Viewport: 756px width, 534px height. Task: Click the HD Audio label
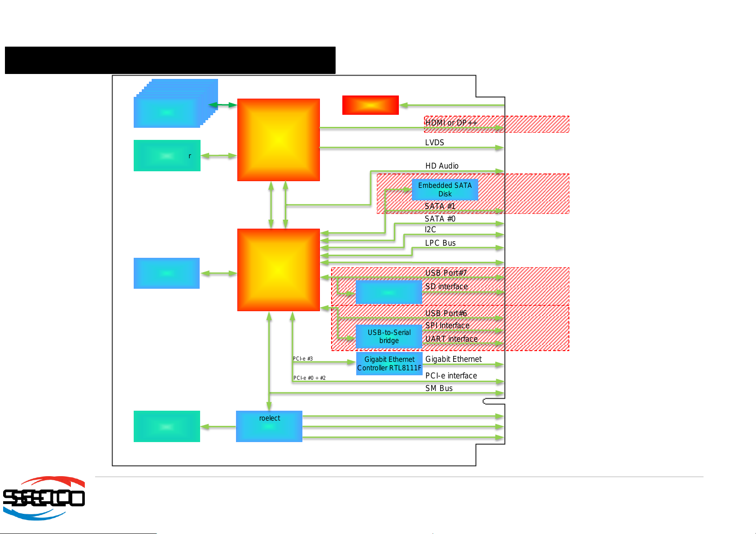point(442,166)
